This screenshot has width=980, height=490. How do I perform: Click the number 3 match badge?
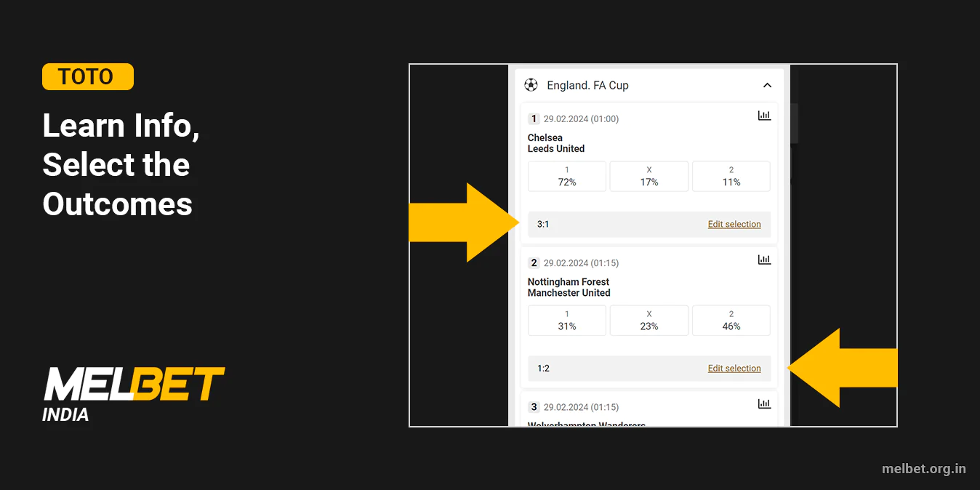coord(534,407)
